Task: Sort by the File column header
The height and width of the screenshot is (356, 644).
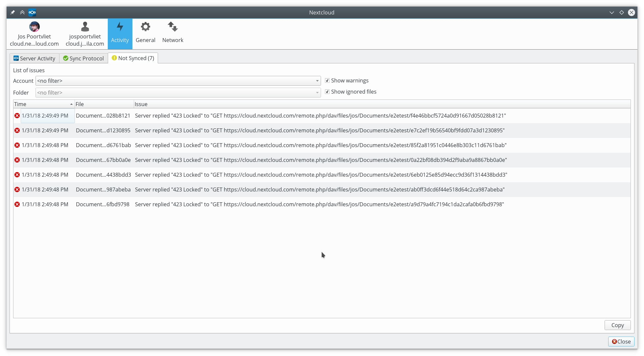Action: pos(104,104)
